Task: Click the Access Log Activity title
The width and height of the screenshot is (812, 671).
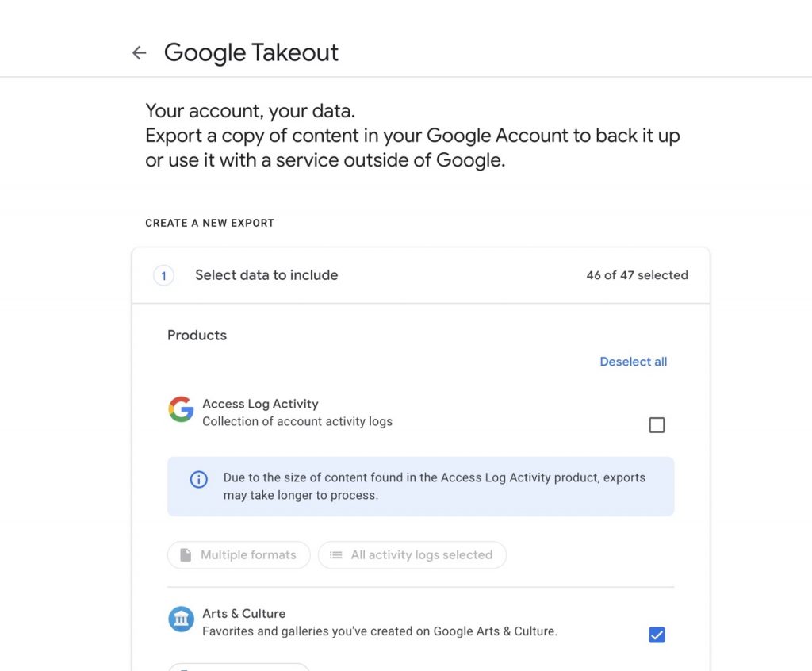Action: coord(260,404)
